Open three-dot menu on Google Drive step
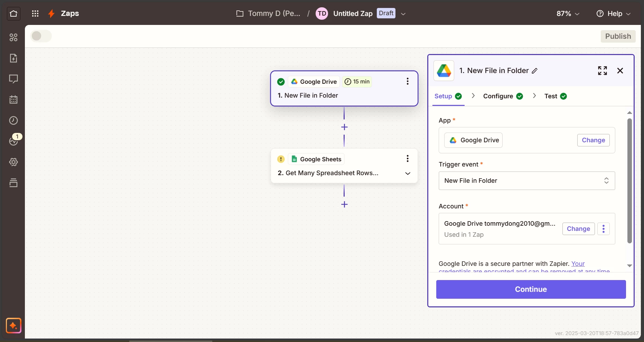 [x=408, y=81]
